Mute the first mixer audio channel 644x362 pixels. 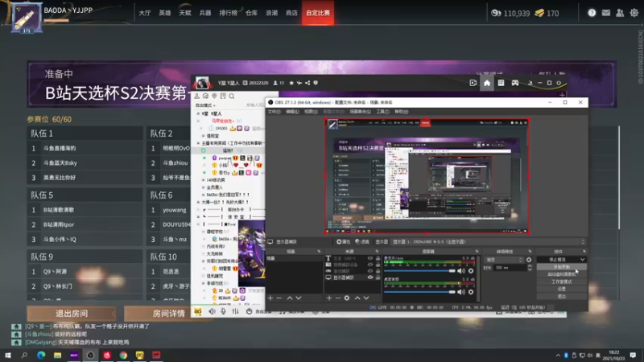point(461,271)
